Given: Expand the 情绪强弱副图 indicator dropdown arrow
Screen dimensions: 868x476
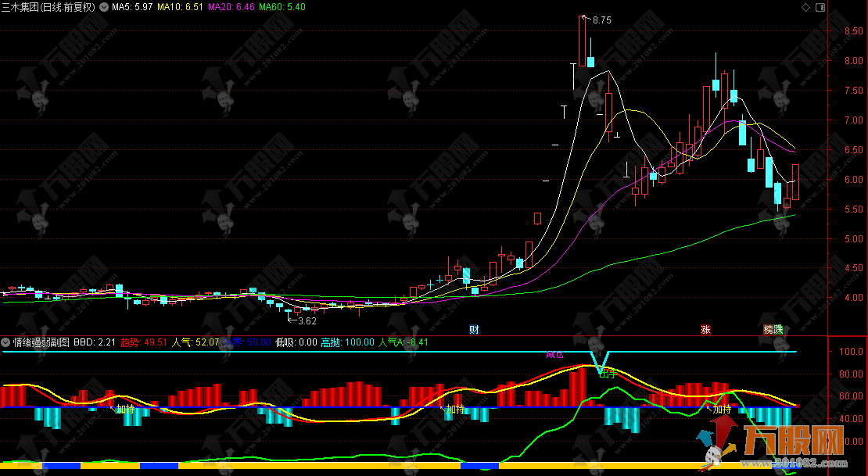Looking at the screenshot, I should (6, 342).
